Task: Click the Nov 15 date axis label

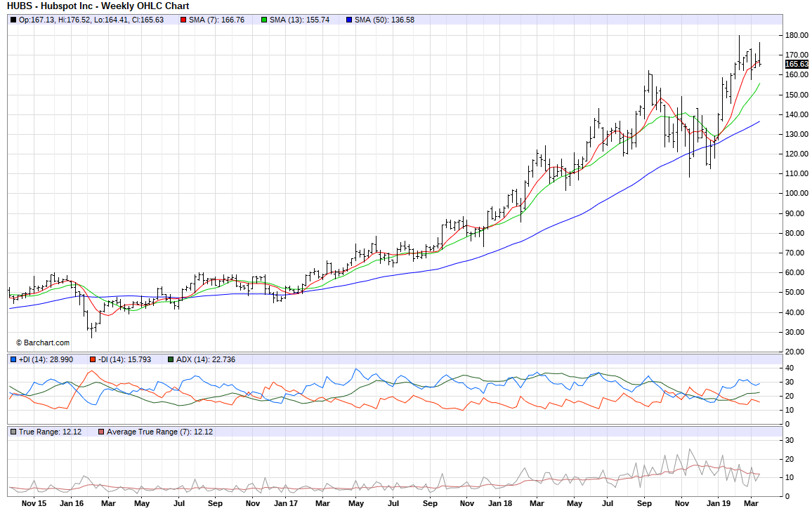Action: (34, 503)
